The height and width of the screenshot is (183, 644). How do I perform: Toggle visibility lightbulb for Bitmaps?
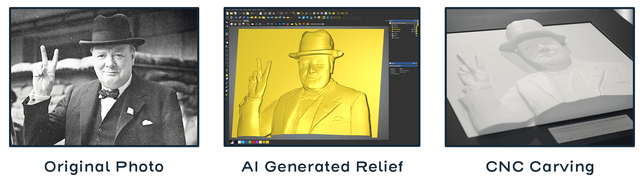click(416, 27)
